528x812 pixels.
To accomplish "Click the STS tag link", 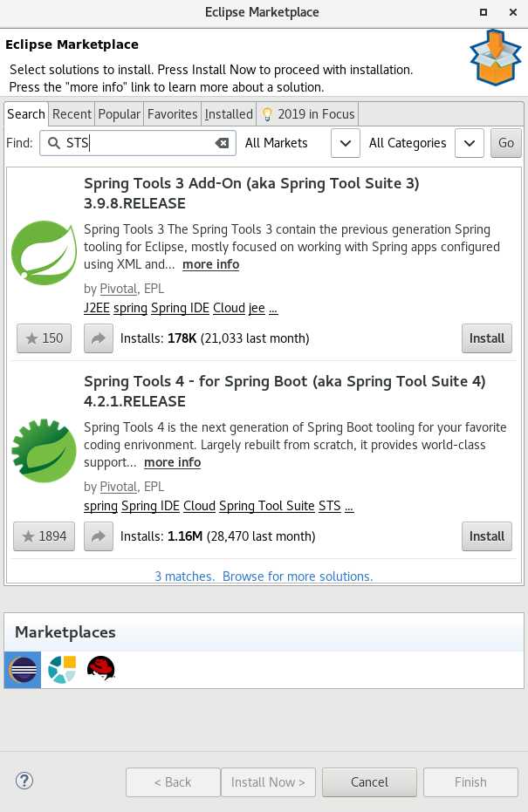I will click(330, 506).
